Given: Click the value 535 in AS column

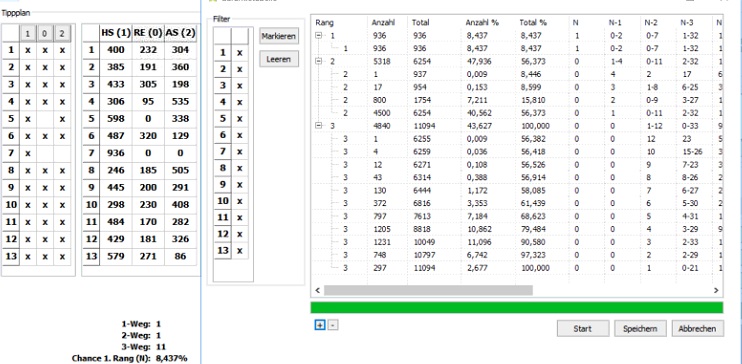Looking at the screenshot, I should coord(180,101).
